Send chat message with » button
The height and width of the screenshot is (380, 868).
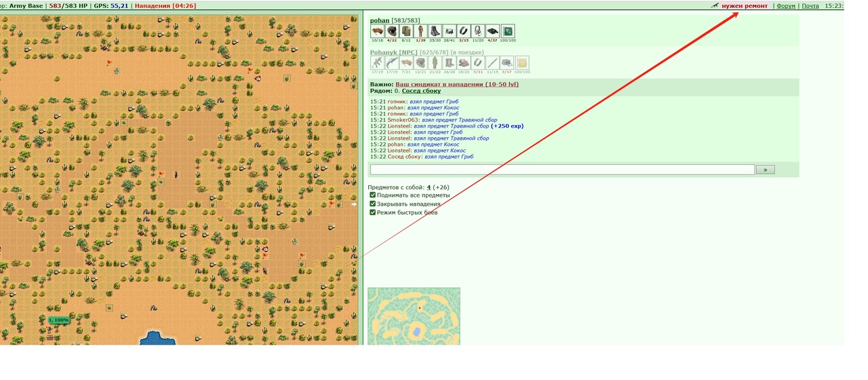765,170
